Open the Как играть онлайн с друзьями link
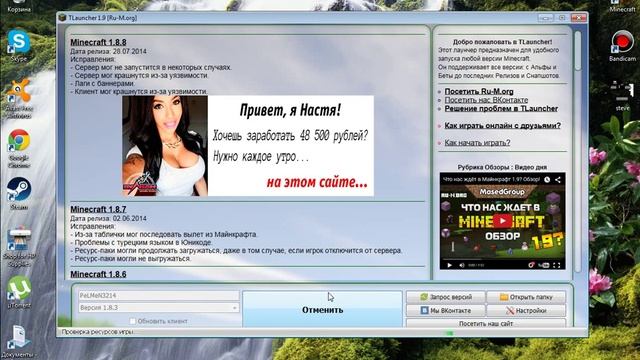Viewport: 640px width, 360px height. click(x=502, y=126)
